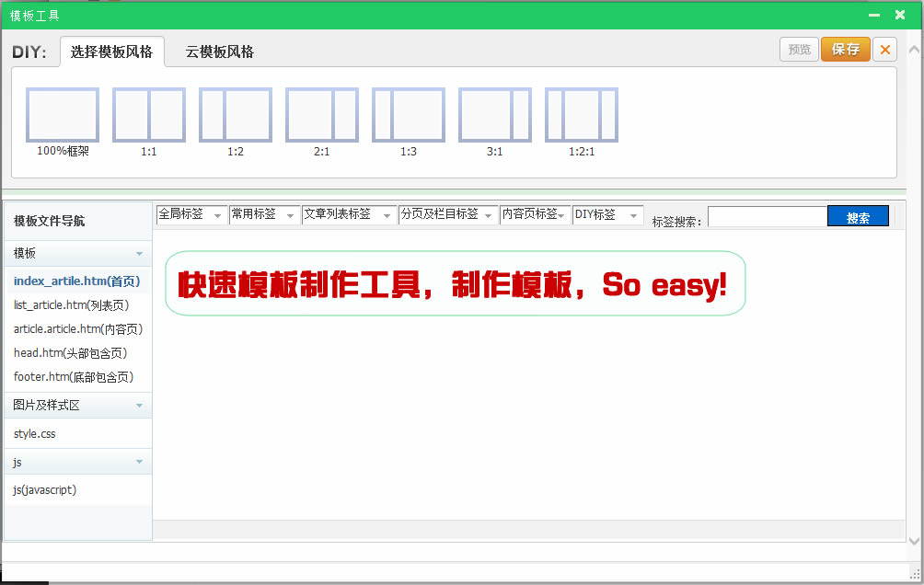Image resolution: width=924 pixels, height=585 pixels.
Task: Open list_article.htm(列表页) template file
Action: [71, 305]
